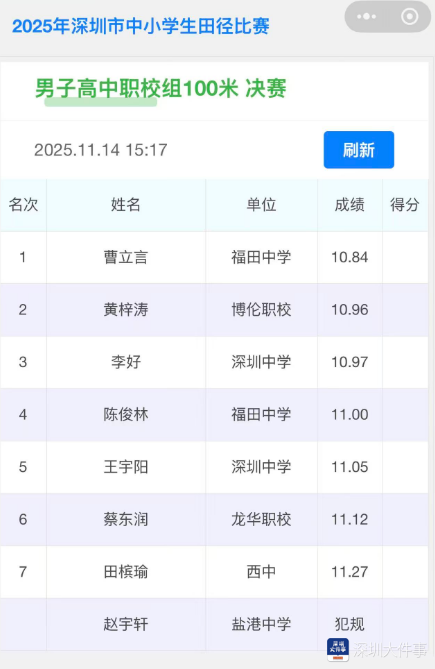Click the result 11.27
The image size is (435, 669).
pos(350,572)
